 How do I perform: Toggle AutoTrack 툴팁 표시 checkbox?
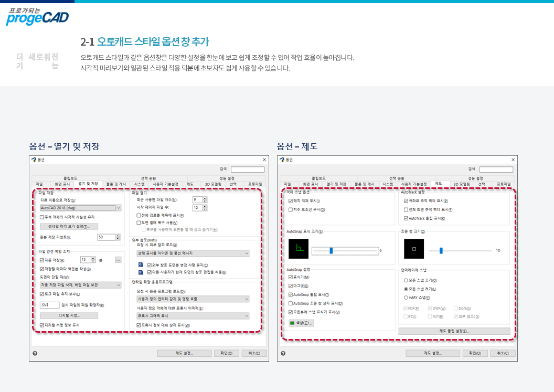[x=406, y=218]
